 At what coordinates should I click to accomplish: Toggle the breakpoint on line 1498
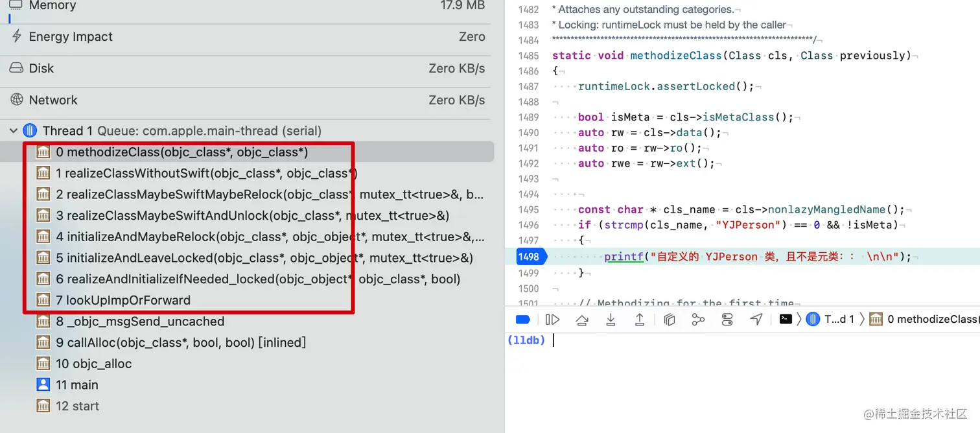tap(530, 256)
